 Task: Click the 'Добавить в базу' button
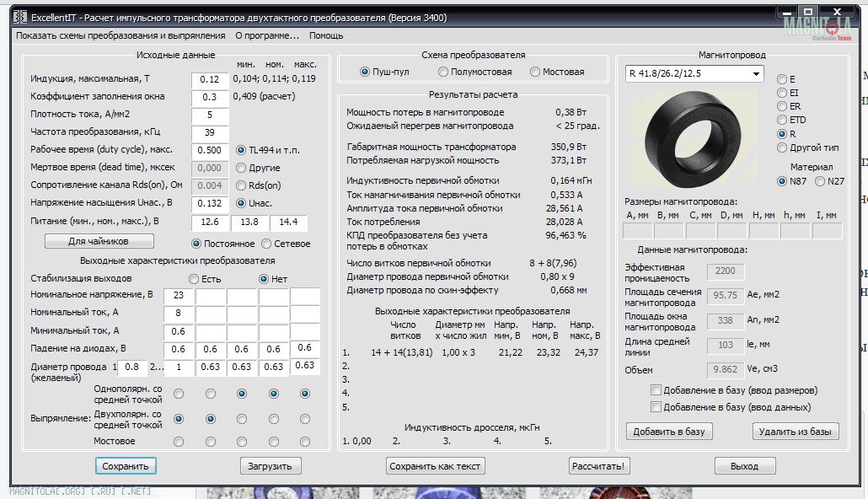[669, 432]
